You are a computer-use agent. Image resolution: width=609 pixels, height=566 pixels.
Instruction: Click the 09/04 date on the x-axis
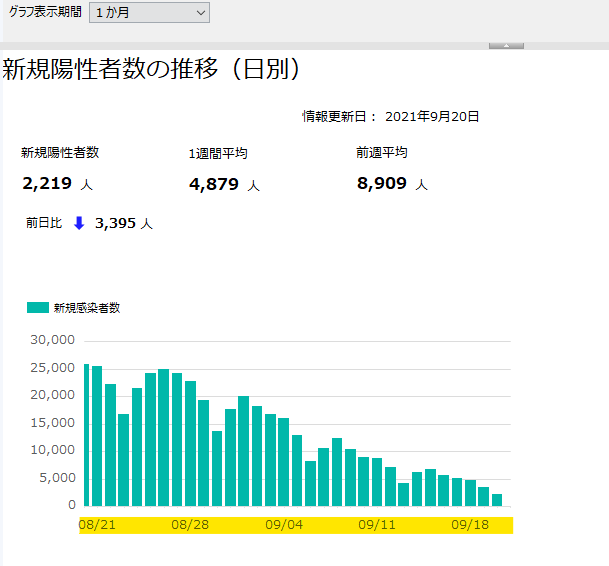pyautogui.click(x=283, y=525)
